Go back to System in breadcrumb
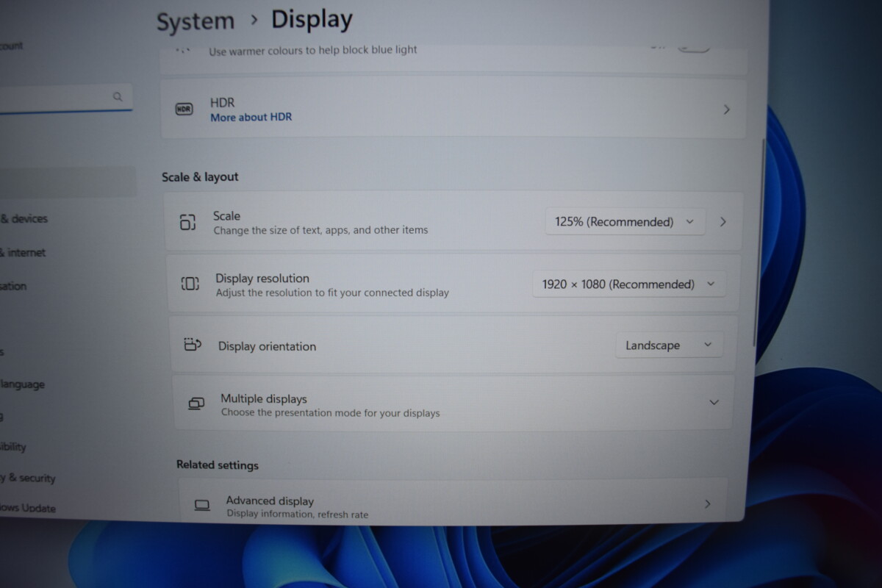This screenshot has height=588, width=882. 196,21
